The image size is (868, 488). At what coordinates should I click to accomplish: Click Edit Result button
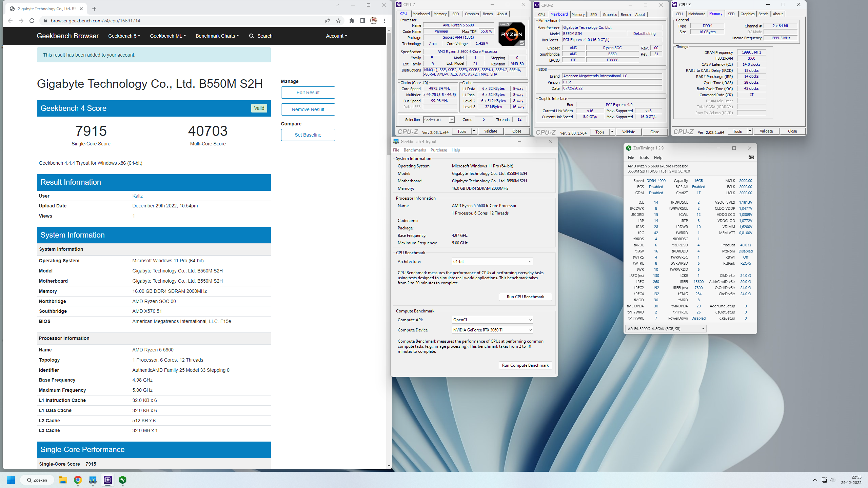(308, 93)
